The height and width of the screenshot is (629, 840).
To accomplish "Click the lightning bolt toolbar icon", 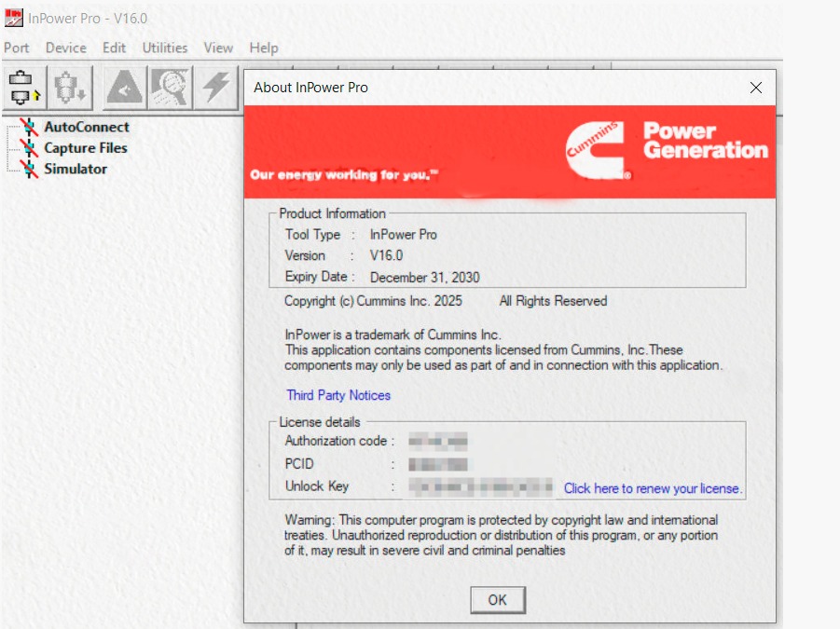I will [x=215, y=89].
